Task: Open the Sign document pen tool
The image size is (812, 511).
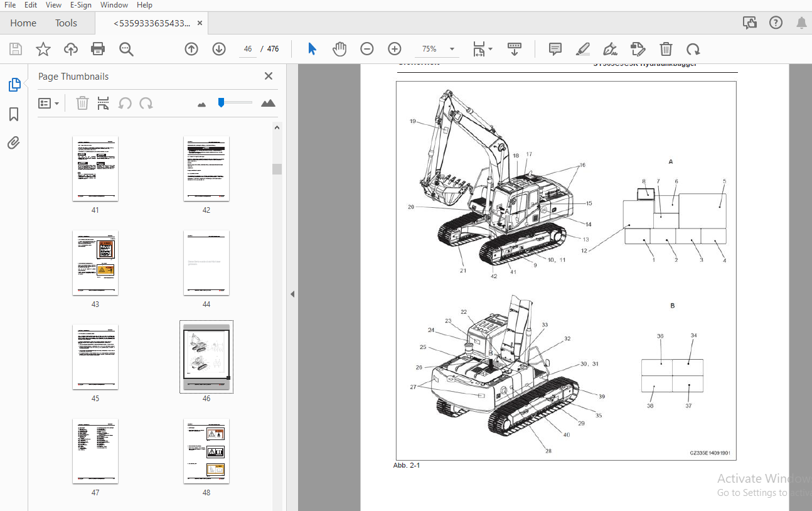Action: 610,49
